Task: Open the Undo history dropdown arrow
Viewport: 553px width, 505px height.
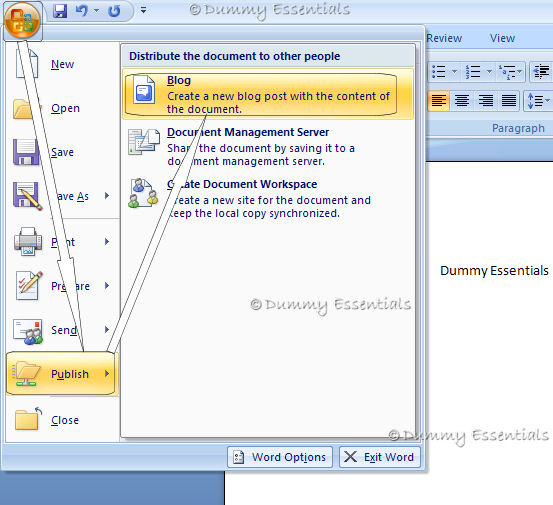Action: click(x=96, y=11)
